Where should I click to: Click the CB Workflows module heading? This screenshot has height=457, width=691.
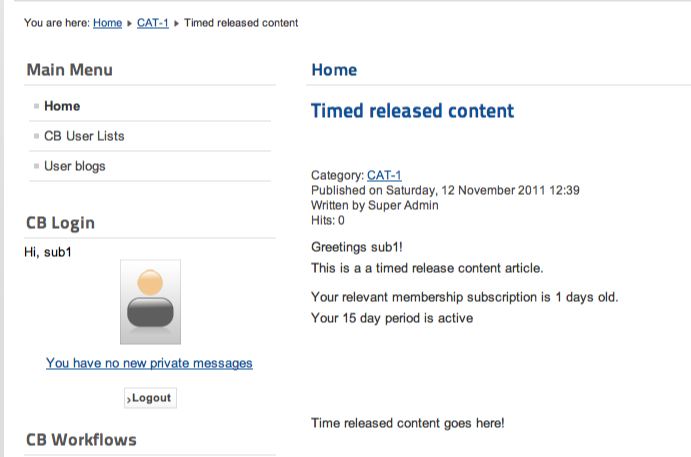pyautogui.click(x=82, y=440)
